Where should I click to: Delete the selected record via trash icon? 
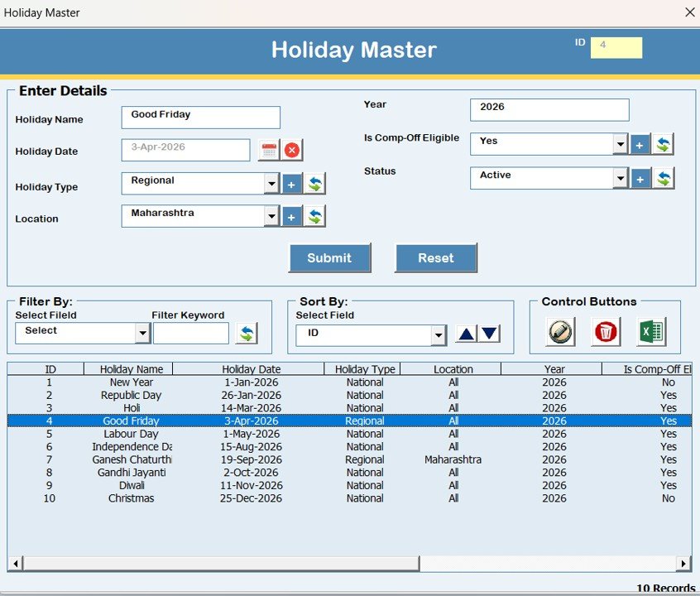coord(604,333)
